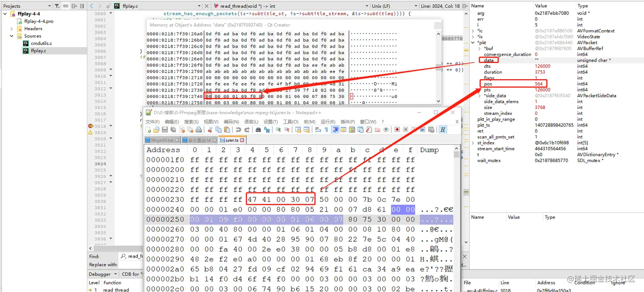Click Notepad++ Save icon
The width and height of the screenshot is (644, 292).
[164, 130]
